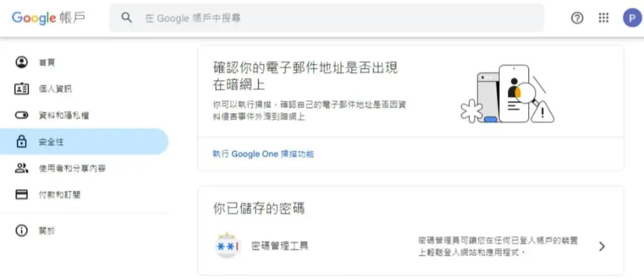Click the 執行 Google One 掃描功能 link
Screen dimensions: 644x280
(264, 154)
